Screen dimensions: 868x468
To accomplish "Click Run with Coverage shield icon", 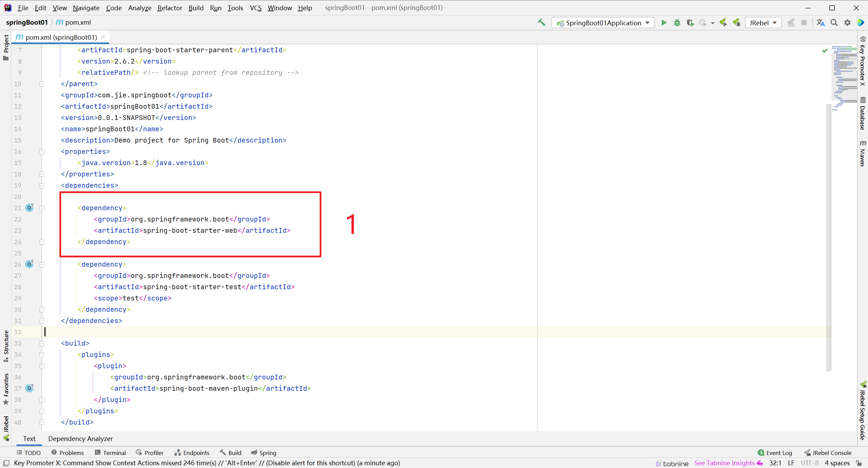I will coord(690,23).
